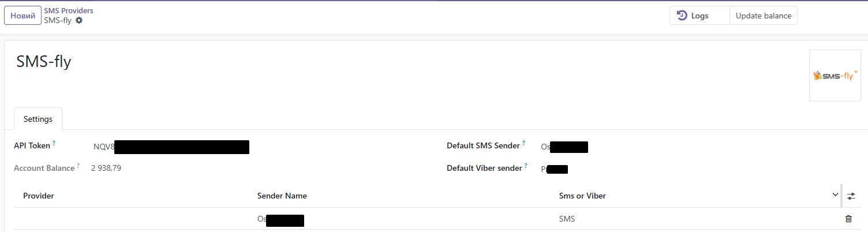This screenshot has width=868, height=232.
Task: Open Logs via the history icon
Action: (682, 16)
